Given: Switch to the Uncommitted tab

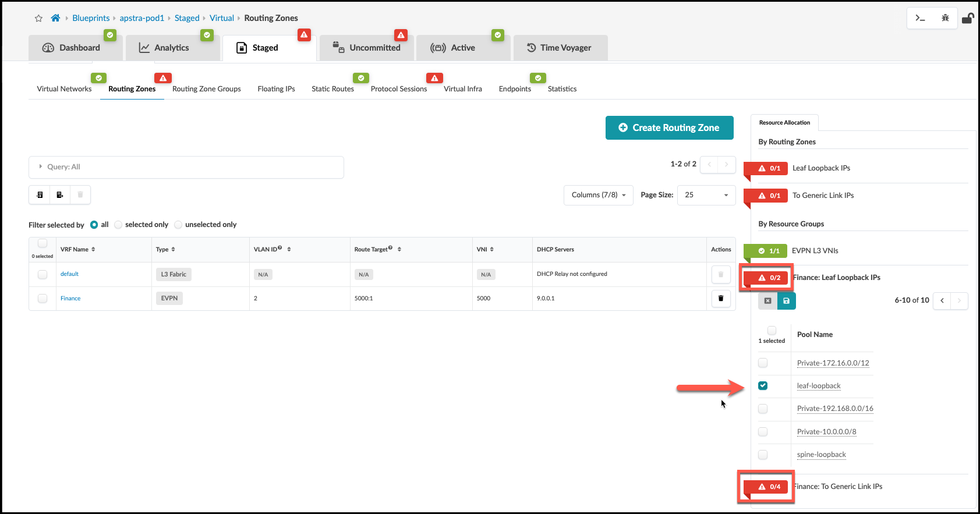Looking at the screenshot, I should [x=367, y=48].
